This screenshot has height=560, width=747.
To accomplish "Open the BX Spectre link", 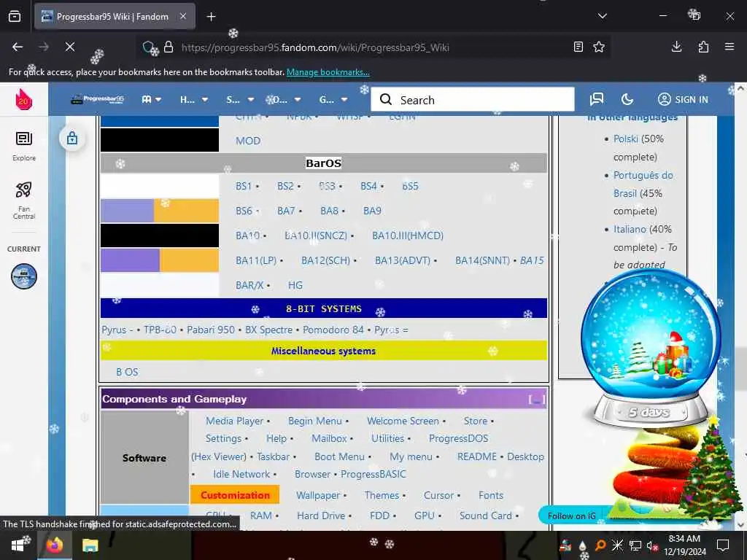I will pos(268,330).
